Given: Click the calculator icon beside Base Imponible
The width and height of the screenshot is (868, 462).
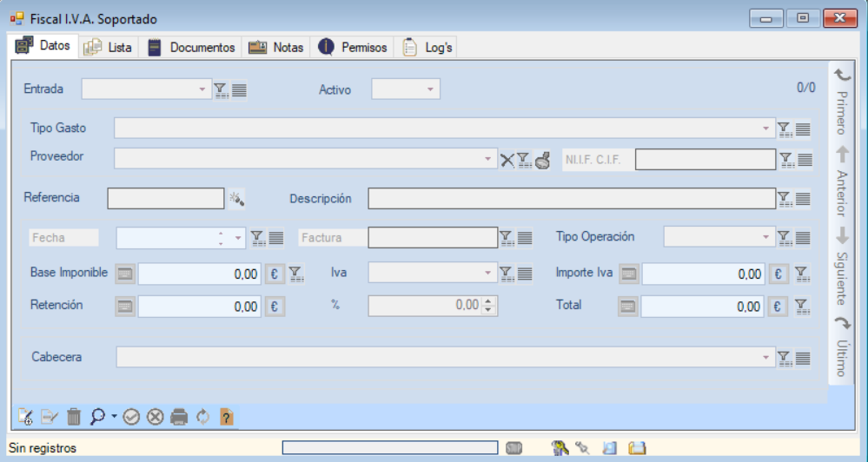Looking at the screenshot, I should (125, 274).
